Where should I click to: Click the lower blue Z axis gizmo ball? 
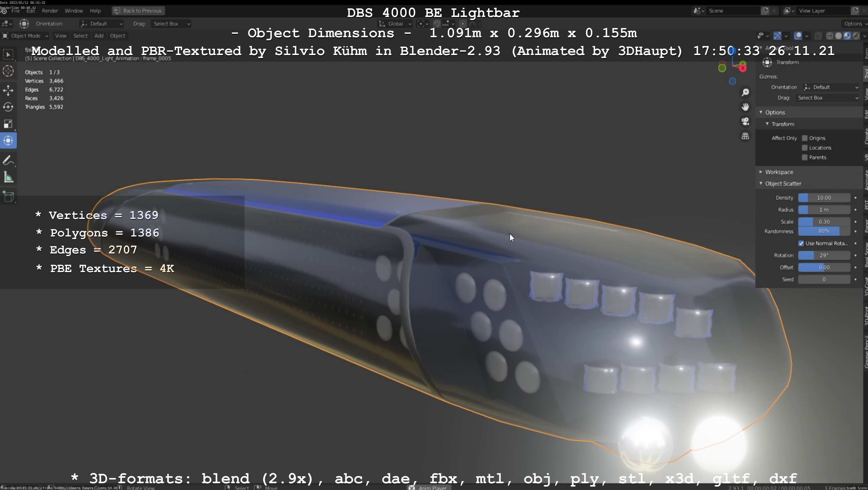pos(732,81)
